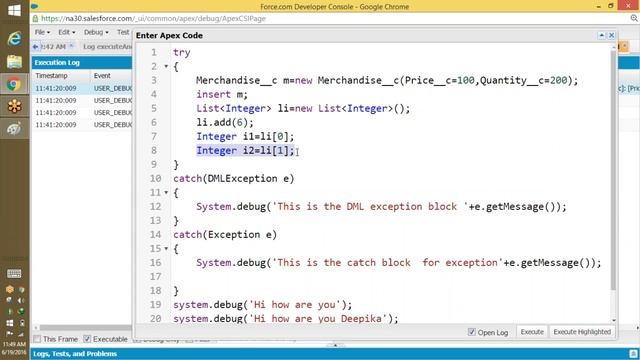640x360 pixels.
Task: Click the 'catch(DMLException e)' line
Action: click(233, 178)
